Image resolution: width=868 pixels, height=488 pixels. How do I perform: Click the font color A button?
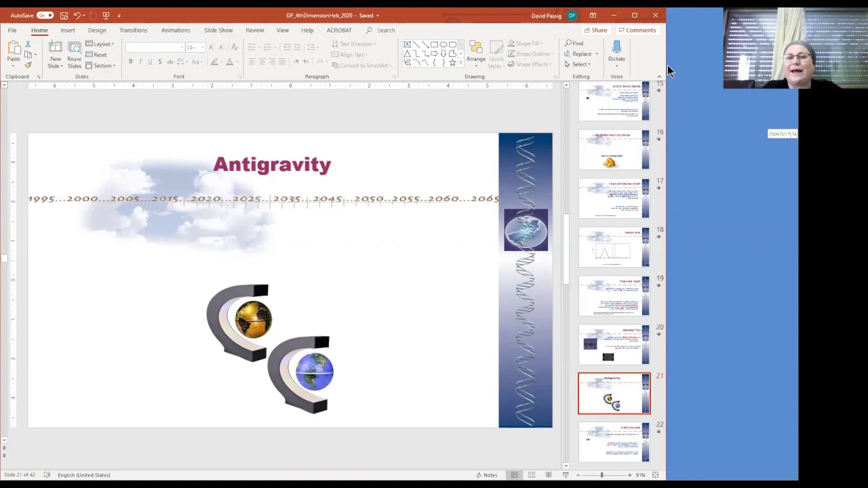click(x=229, y=62)
